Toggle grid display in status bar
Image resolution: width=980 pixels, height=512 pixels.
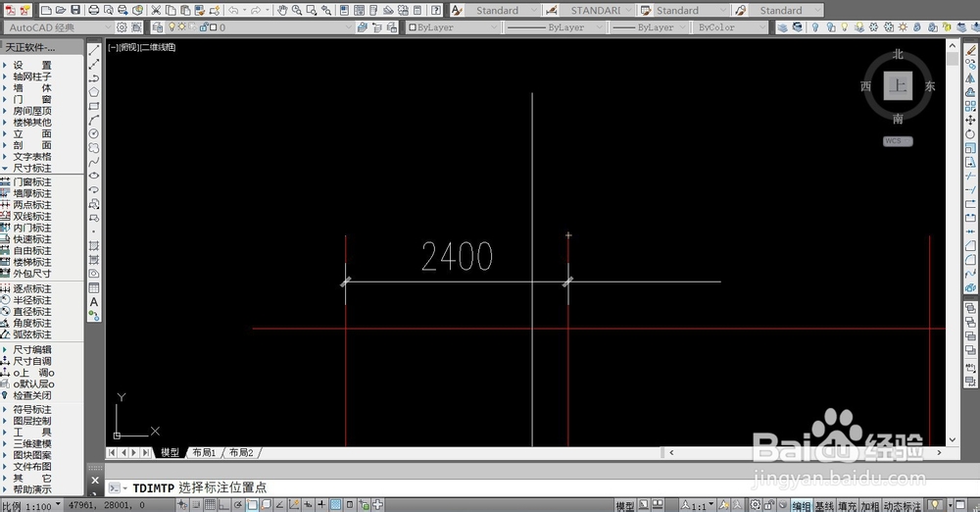(x=211, y=505)
